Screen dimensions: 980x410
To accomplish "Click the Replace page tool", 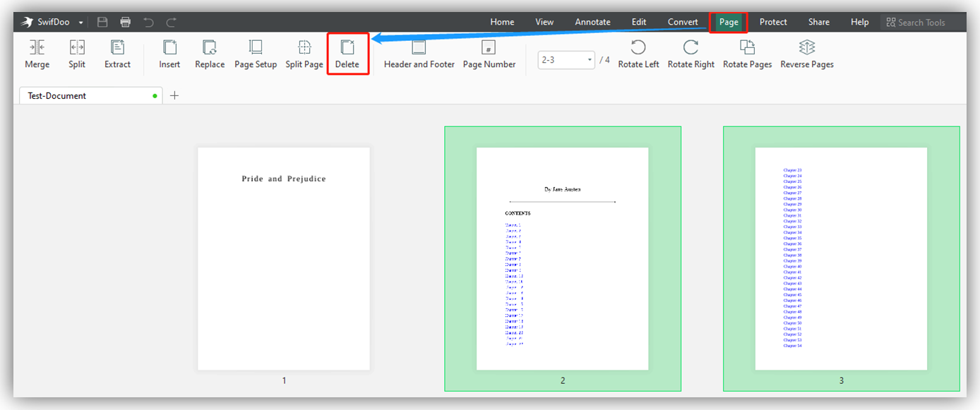I will coord(210,54).
